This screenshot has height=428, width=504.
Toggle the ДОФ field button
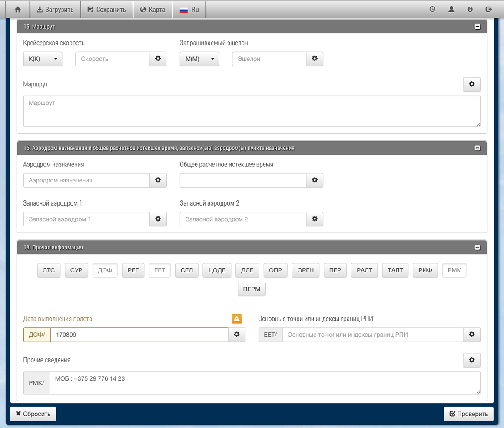(105, 270)
